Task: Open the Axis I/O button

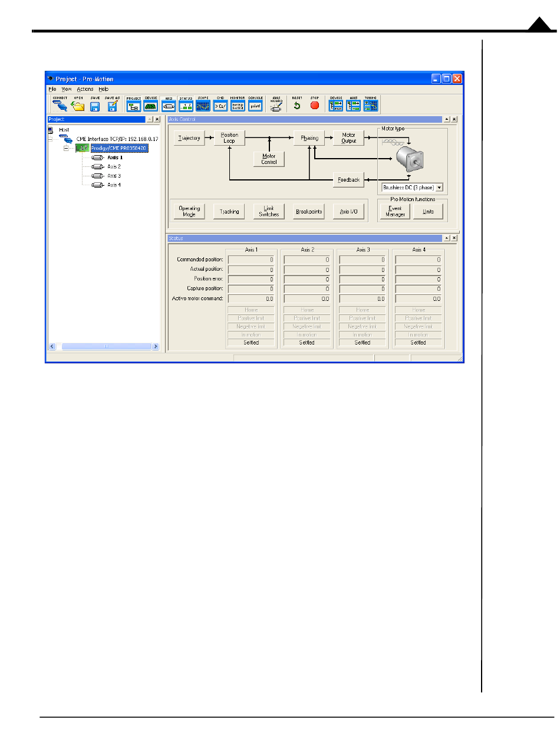Action: pyautogui.click(x=348, y=211)
